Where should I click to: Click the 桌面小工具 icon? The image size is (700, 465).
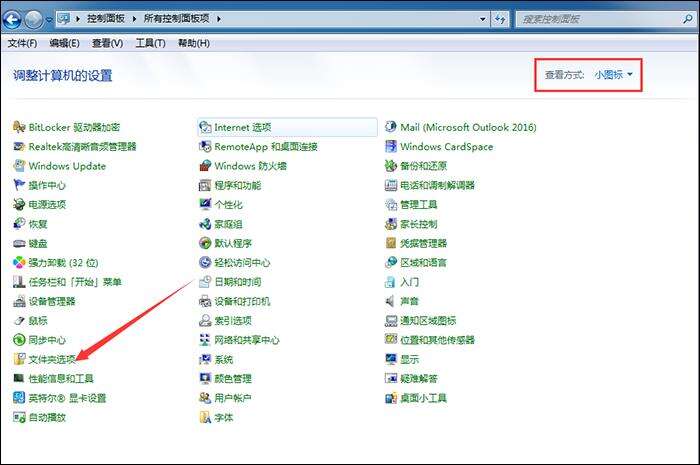[391, 398]
